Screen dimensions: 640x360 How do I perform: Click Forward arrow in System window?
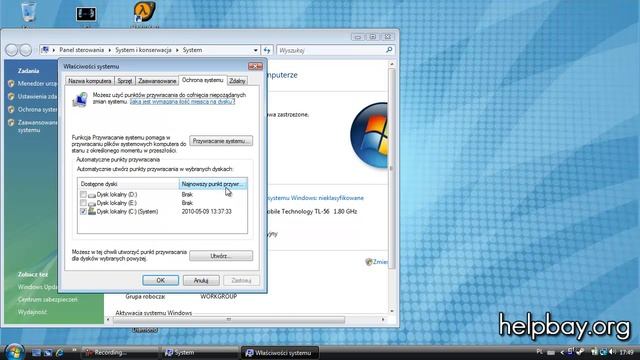[x=26, y=50]
